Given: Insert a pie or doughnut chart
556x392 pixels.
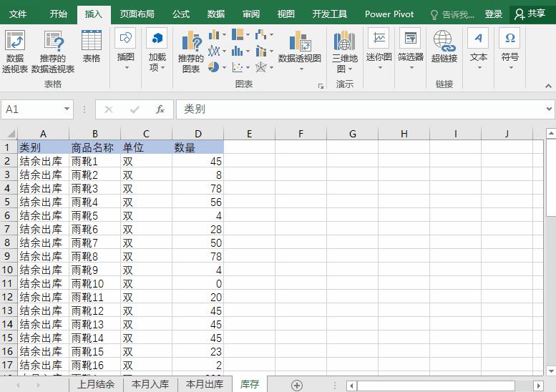Looking at the screenshot, I should [213, 67].
